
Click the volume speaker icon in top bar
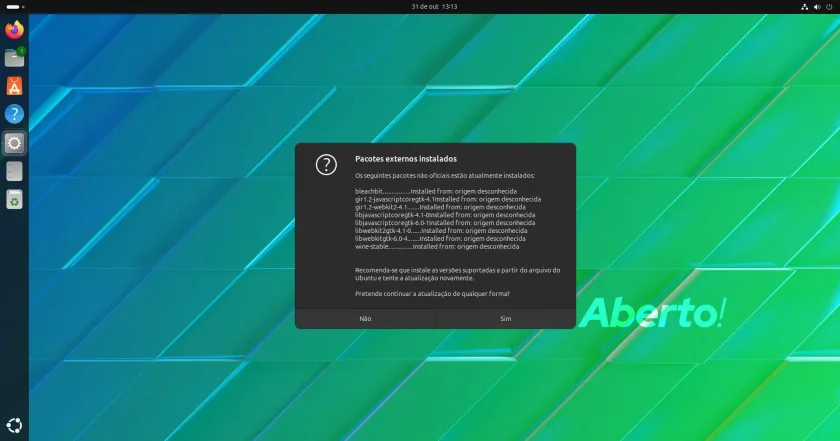coord(817,6)
